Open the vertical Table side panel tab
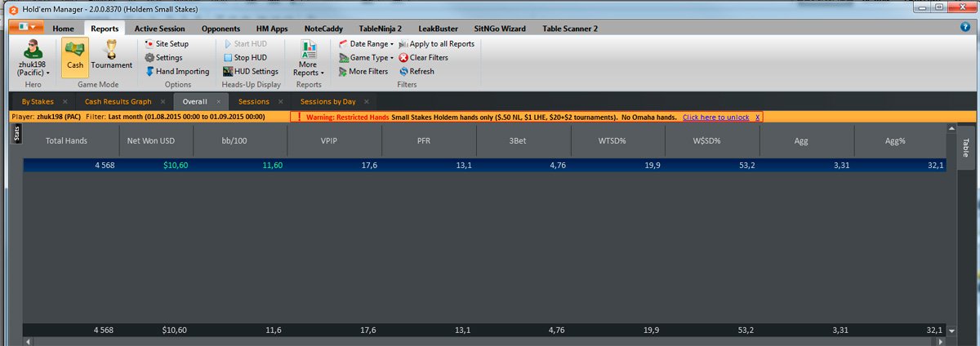Screen dimensions: 980x346 [965, 148]
